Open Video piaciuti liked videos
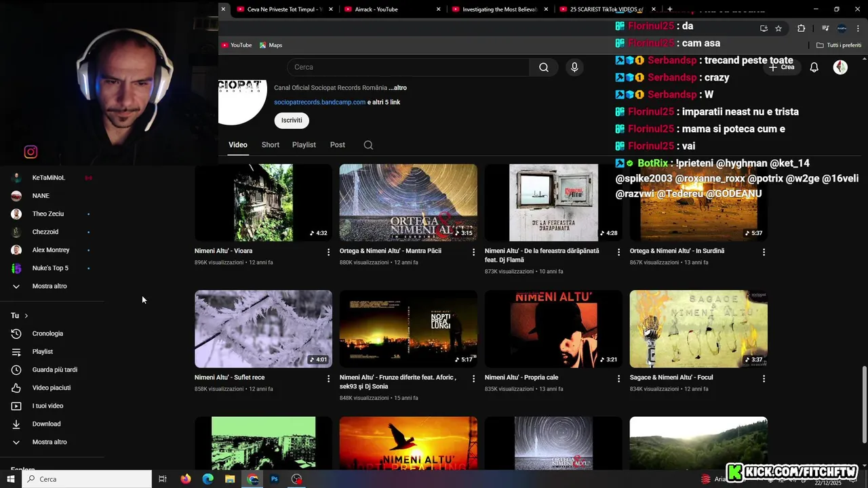Viewport: 868px width, 488px height. click(x=52, y=388)
